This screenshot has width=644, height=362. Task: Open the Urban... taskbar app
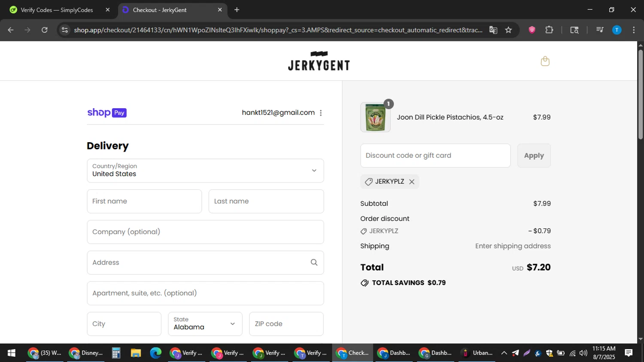point(477,353)
